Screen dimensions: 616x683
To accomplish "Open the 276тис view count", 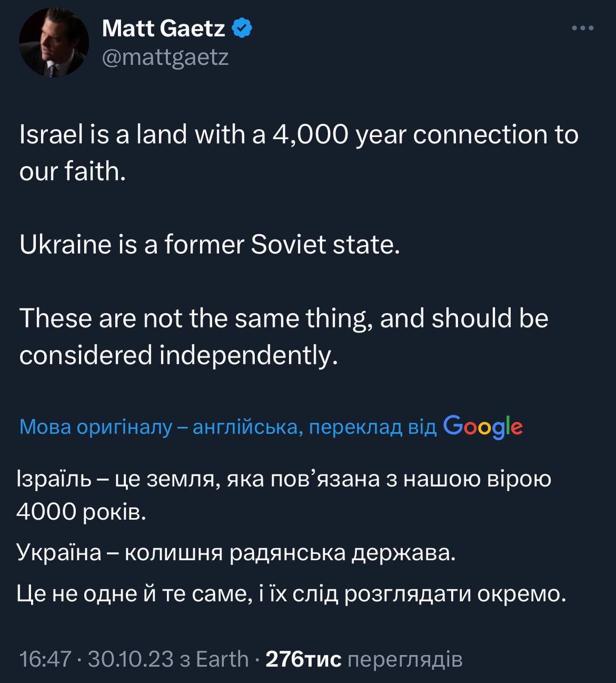I will [303, 660].
